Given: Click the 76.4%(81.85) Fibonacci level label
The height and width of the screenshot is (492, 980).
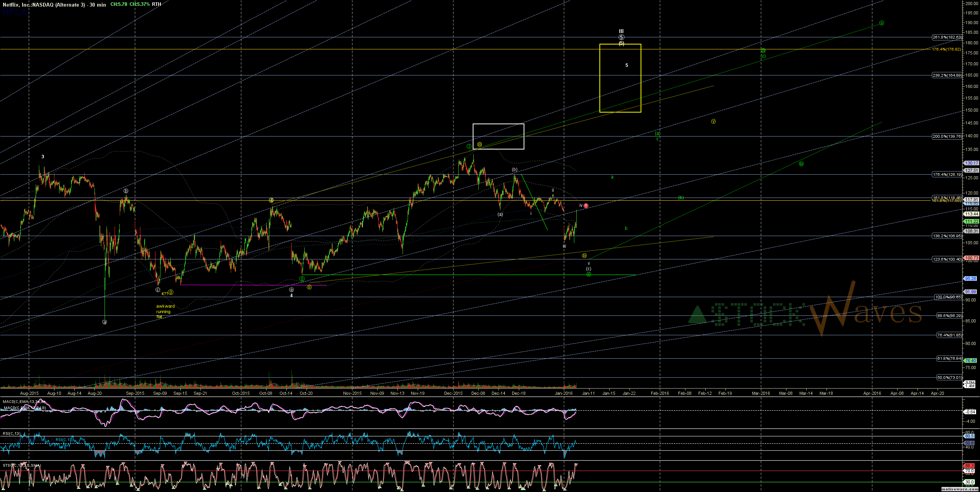Looking at the screenshot, I should tap(949, 335).
